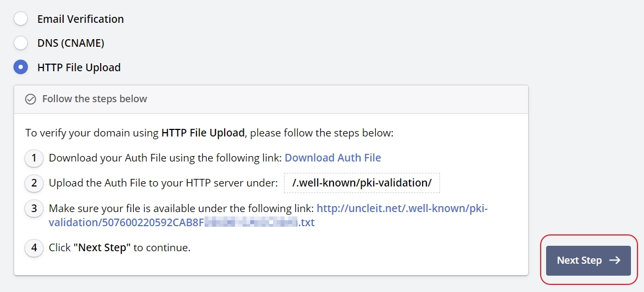Open Download Auth File link
Screen dimensions: 644x292
332,158
